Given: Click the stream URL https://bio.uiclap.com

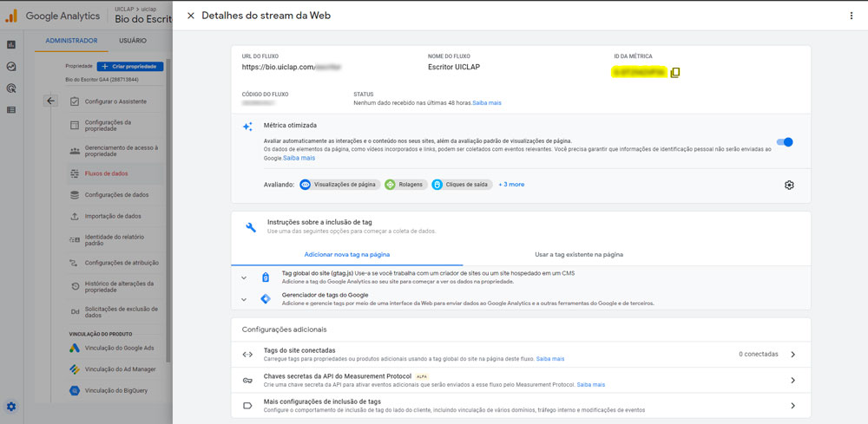Looking at the screenshot, I should pos(291,67).
